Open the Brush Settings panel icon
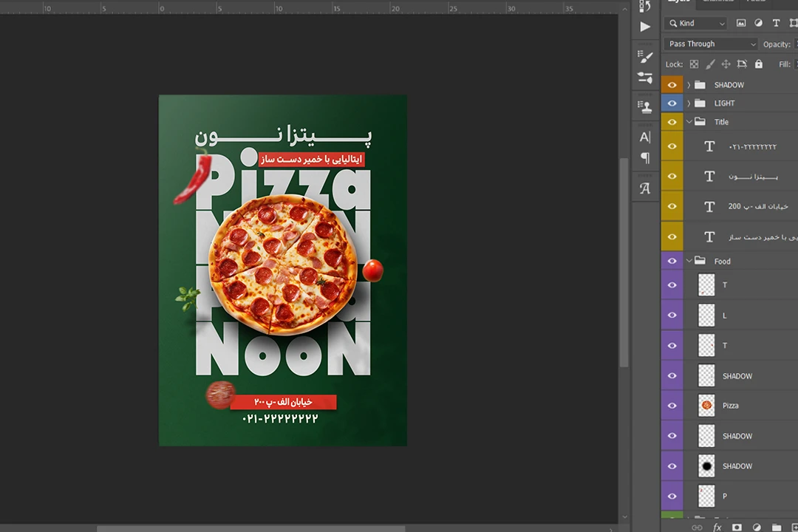Viewport: 798px width, 532px height. 645,56
